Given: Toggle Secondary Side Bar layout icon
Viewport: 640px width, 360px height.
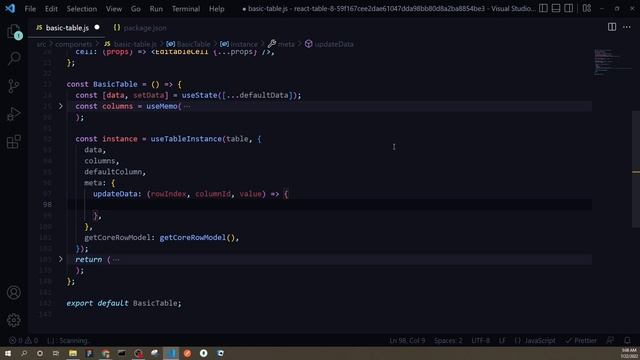Looking at the screenshot, I should pyautogui.click(x=569, y=8).
